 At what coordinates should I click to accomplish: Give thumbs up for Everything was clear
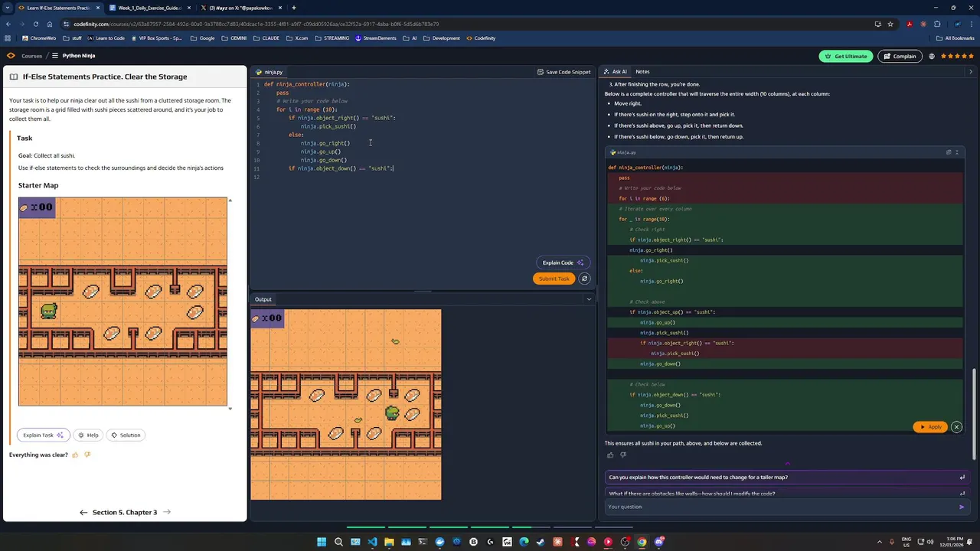pos(75,455)
